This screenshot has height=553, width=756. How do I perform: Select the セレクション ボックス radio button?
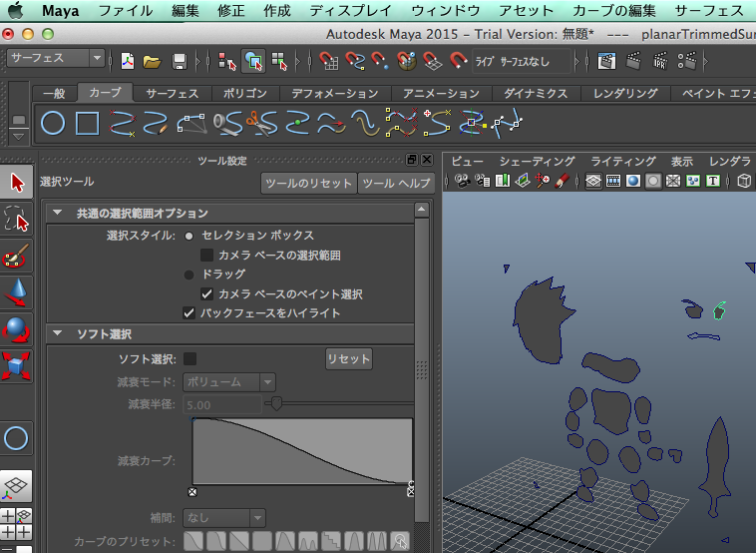(189, 236)
